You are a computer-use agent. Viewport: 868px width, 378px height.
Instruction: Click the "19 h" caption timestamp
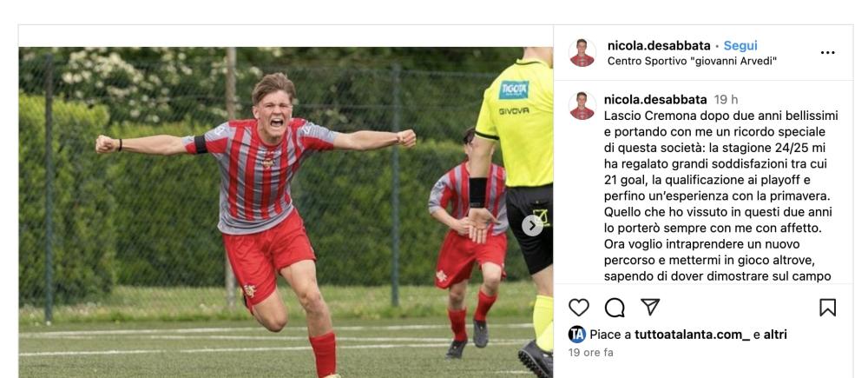coord(726,100)
